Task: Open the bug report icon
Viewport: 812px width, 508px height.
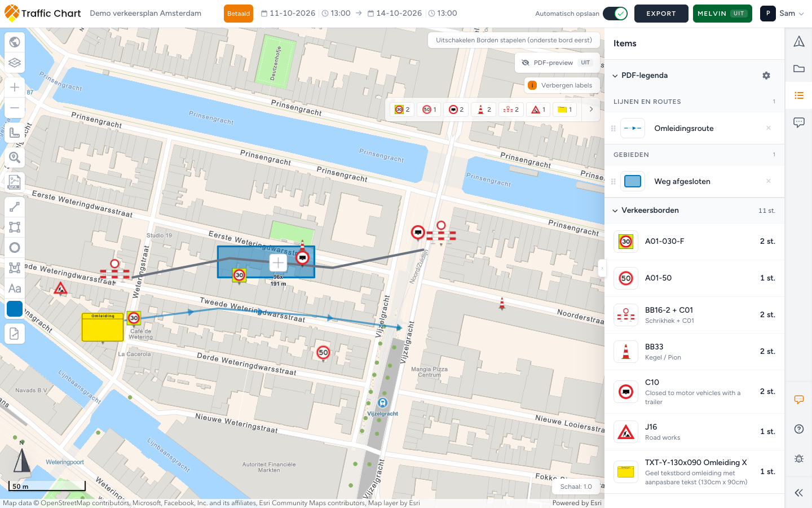Action: (x=799, y=458)
